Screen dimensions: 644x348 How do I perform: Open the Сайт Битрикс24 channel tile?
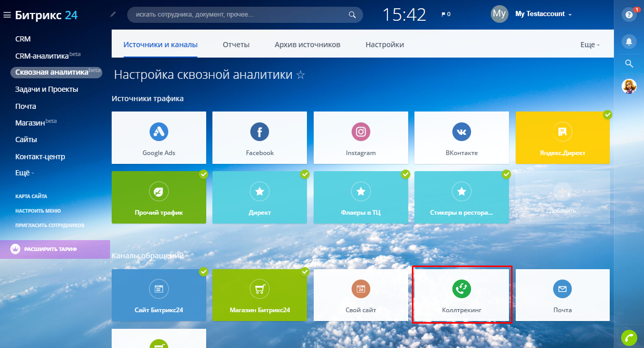(x=159, y=295)
